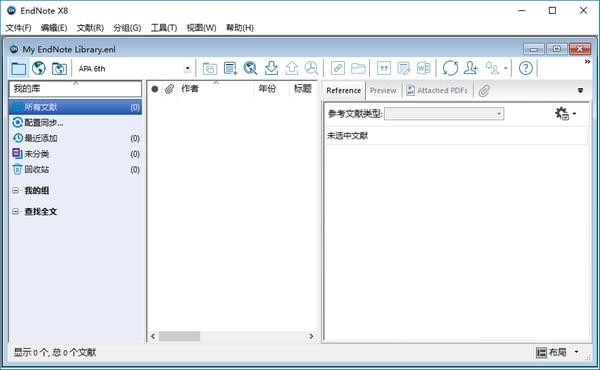The width and height of the screenshot is (600, 370).
Task: Open Online Search globe magnifier icon
Action: pos(250,68)
